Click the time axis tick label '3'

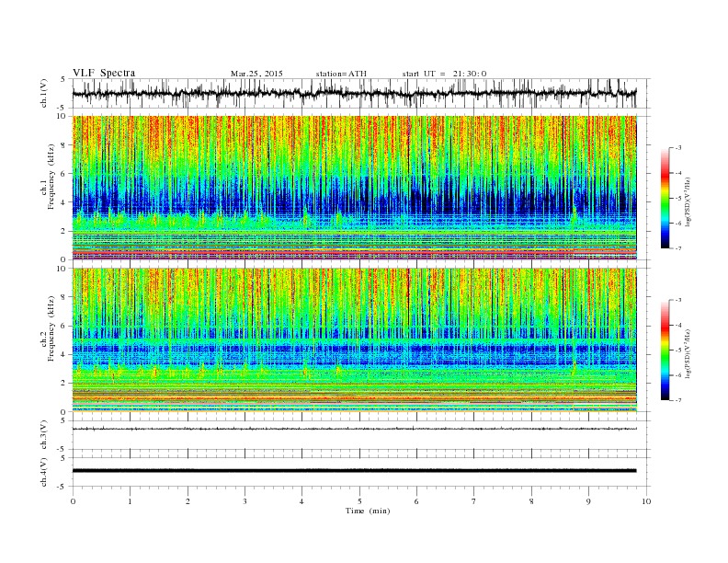click(x=245, y=501)
